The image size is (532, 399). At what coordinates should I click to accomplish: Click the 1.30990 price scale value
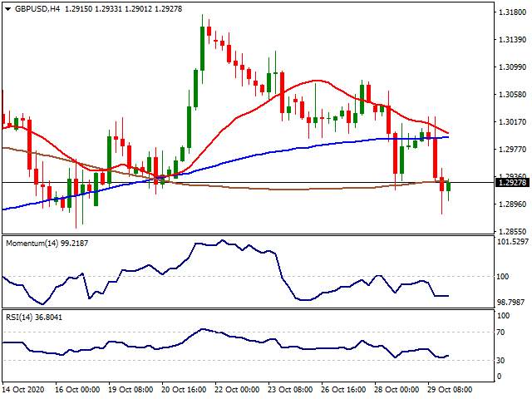pos(512,67)
